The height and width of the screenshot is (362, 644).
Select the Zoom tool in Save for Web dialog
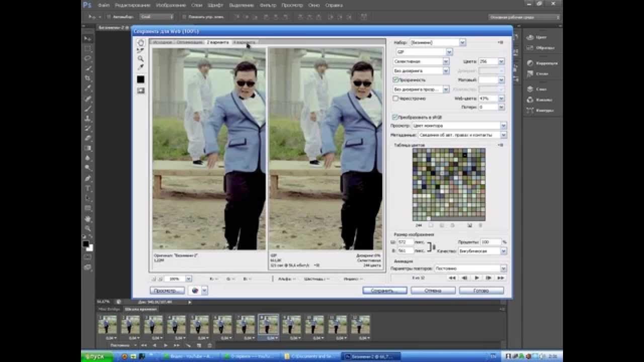click(141, 59)
